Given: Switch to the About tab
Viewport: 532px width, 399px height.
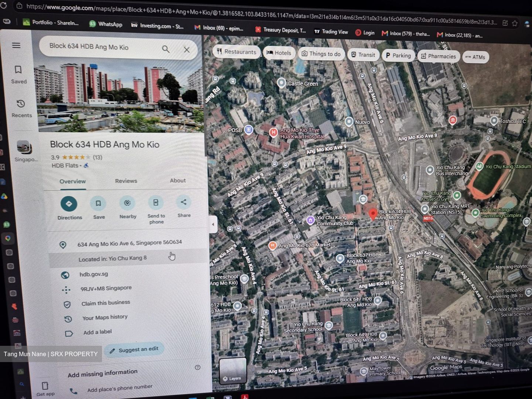Looking at the screenshot, I should click(x=178, y=181).
